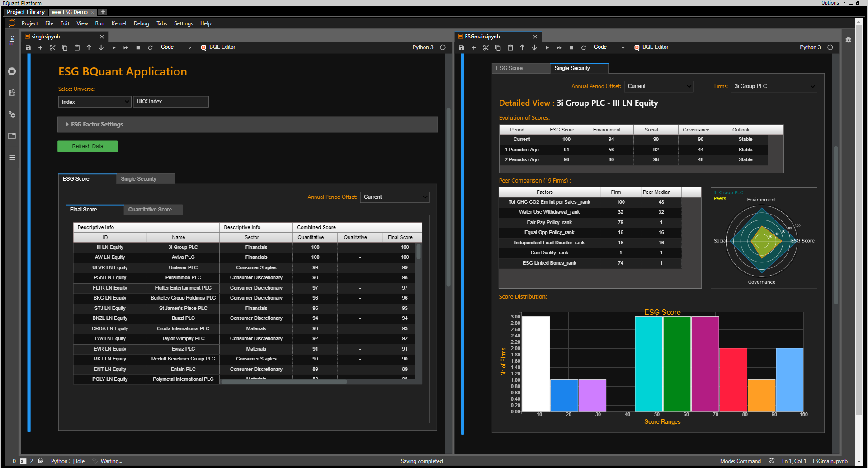
Task: Open the right sidebar settings gear
Action: [x=849, y=40]
